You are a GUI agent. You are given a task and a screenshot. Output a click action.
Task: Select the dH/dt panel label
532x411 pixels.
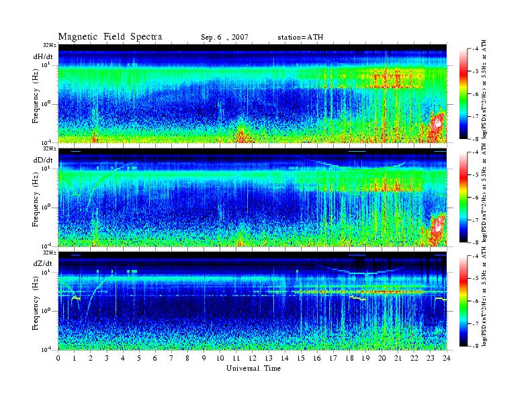pyautogui.click(x=43, y=56)
